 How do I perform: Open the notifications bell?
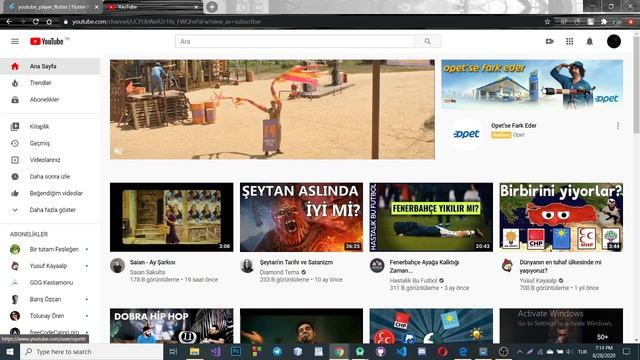click(x=589, y=41)
